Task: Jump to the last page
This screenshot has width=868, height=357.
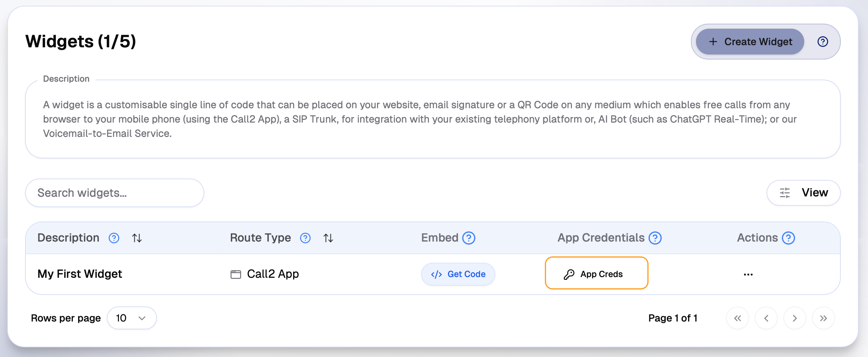Action: pyautogui.click(x=823, y=318)
